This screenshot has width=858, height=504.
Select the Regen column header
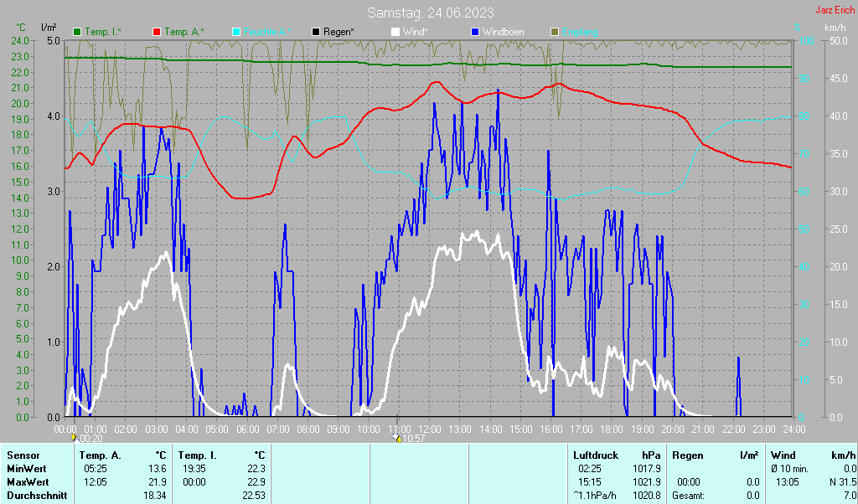[688, 455]
